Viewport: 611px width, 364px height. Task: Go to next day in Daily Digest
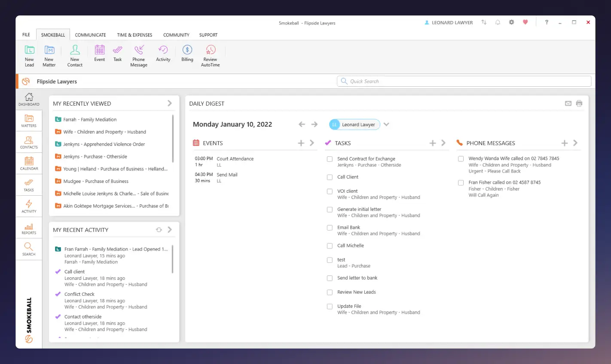[x=314, y=124]
